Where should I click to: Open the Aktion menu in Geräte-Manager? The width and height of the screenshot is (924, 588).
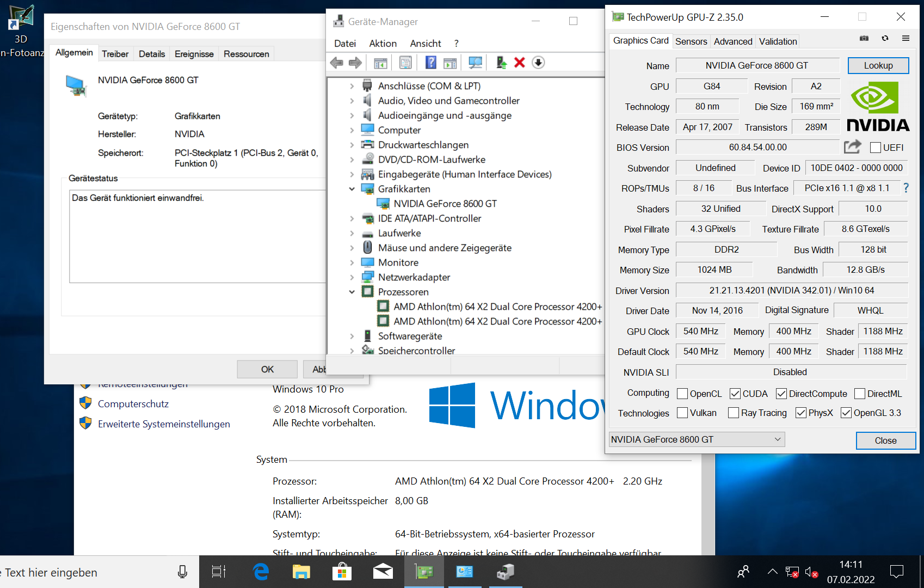tap(383, 44)
